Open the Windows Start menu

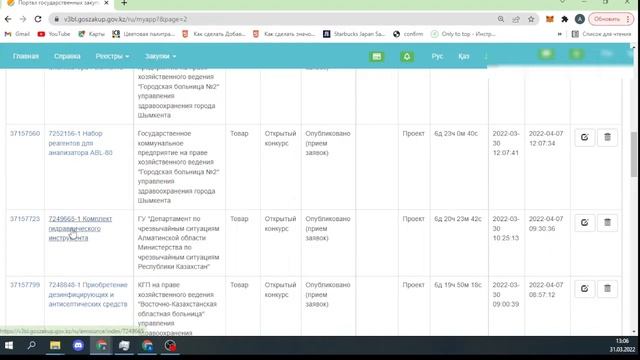point(9,346)
